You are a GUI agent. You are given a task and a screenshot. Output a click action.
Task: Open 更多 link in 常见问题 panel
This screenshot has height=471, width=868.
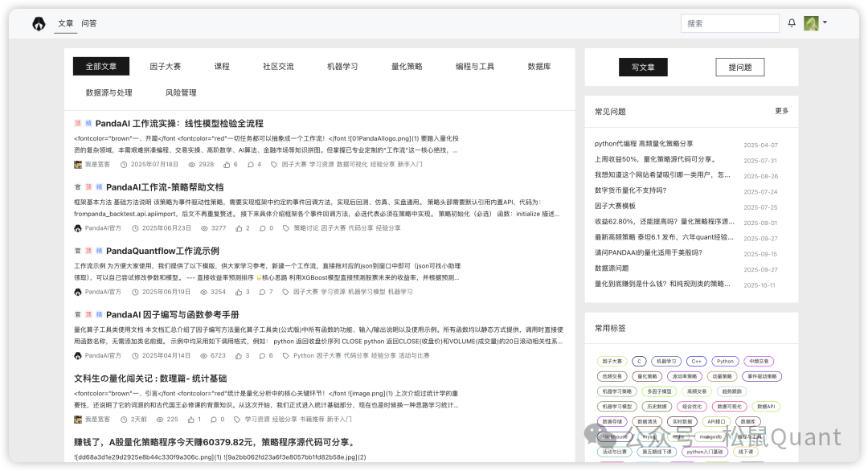coord(782,111)
